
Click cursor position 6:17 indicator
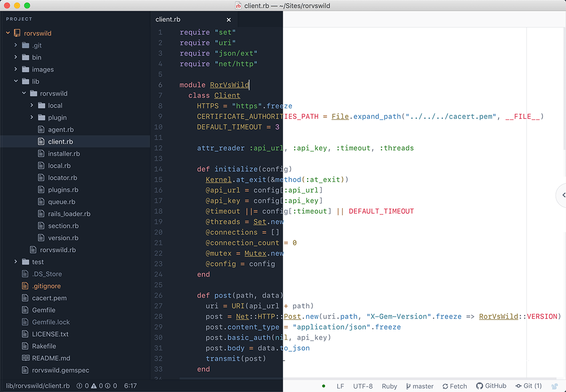click(130, 386)
